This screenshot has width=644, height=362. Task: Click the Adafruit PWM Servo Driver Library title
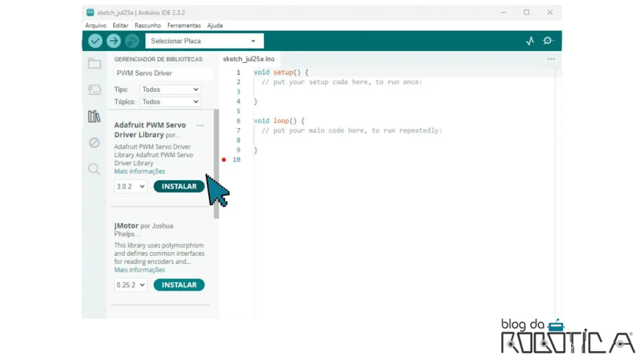point(150,130)
